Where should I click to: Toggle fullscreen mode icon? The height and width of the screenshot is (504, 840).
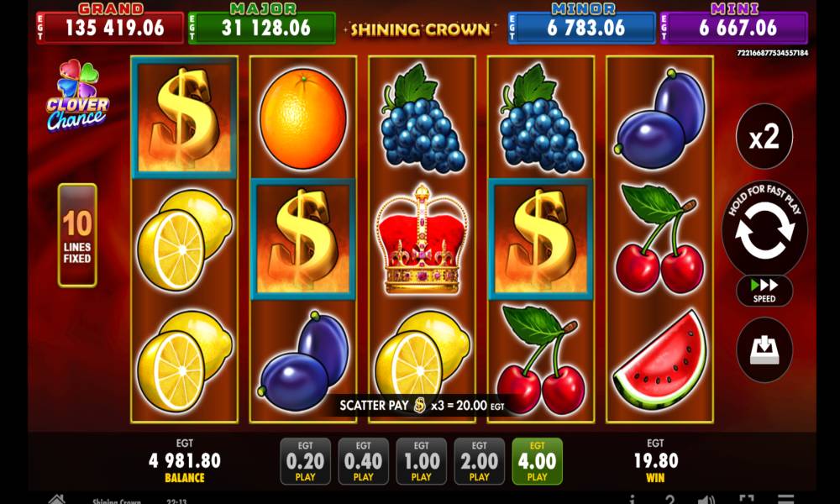pyautogui.click(x=747, y=499)
